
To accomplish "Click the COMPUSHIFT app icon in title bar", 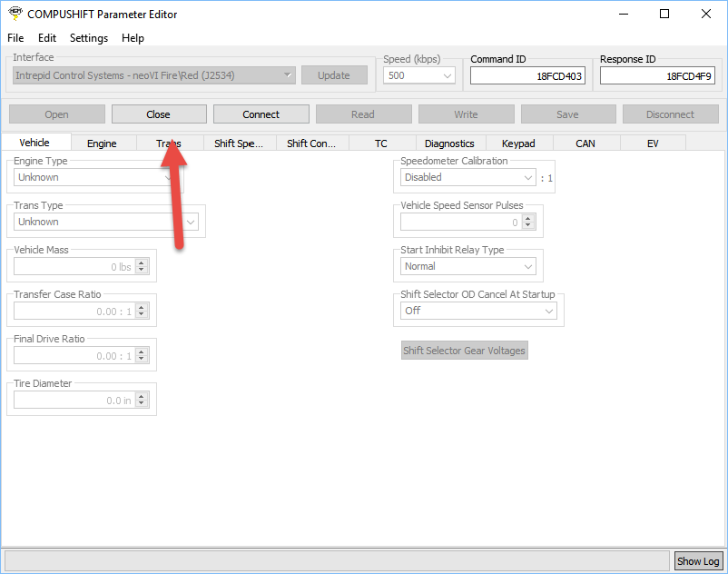I will point(14,14).
